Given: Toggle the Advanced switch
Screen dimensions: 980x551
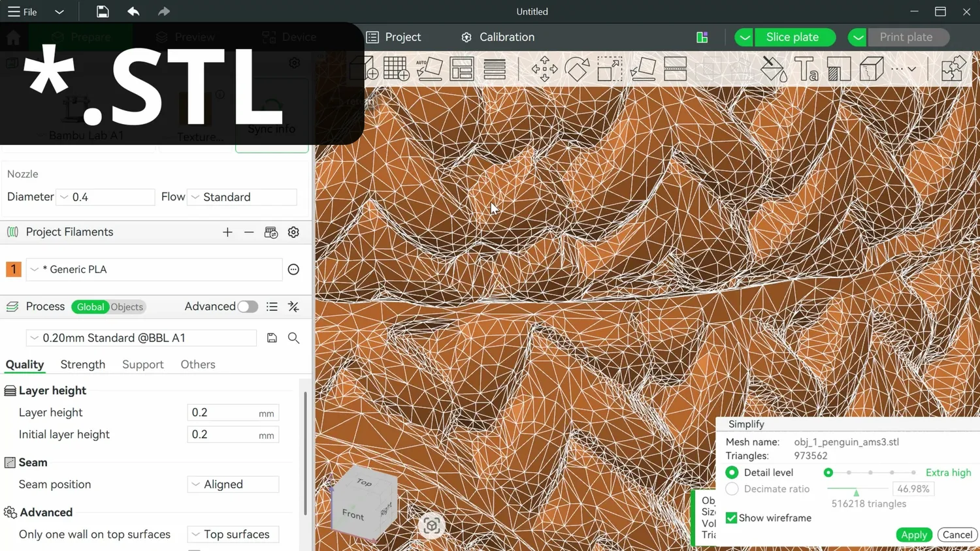Looking at the screenshot, I should pyautogui.click(x=248, y=307).
